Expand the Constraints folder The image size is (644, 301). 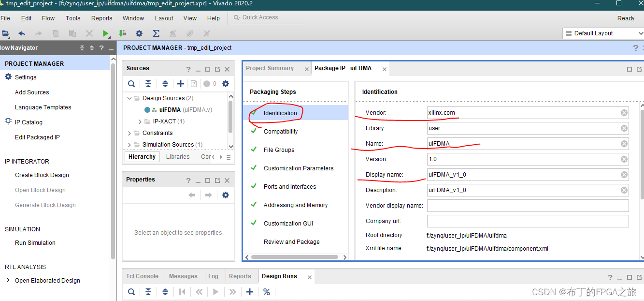(129, 133)
